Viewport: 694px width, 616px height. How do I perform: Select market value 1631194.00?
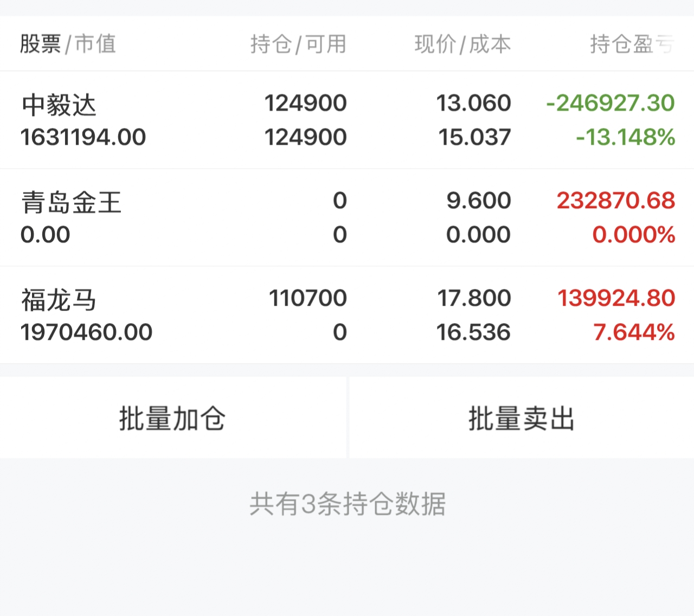point(83,137)
